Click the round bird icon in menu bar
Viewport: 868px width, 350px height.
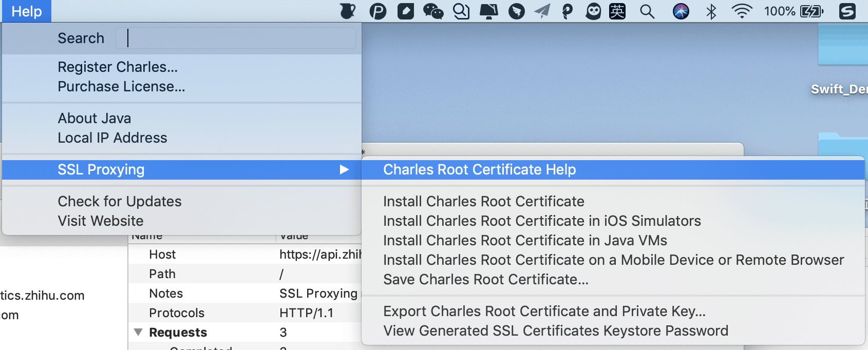(516, 11)
